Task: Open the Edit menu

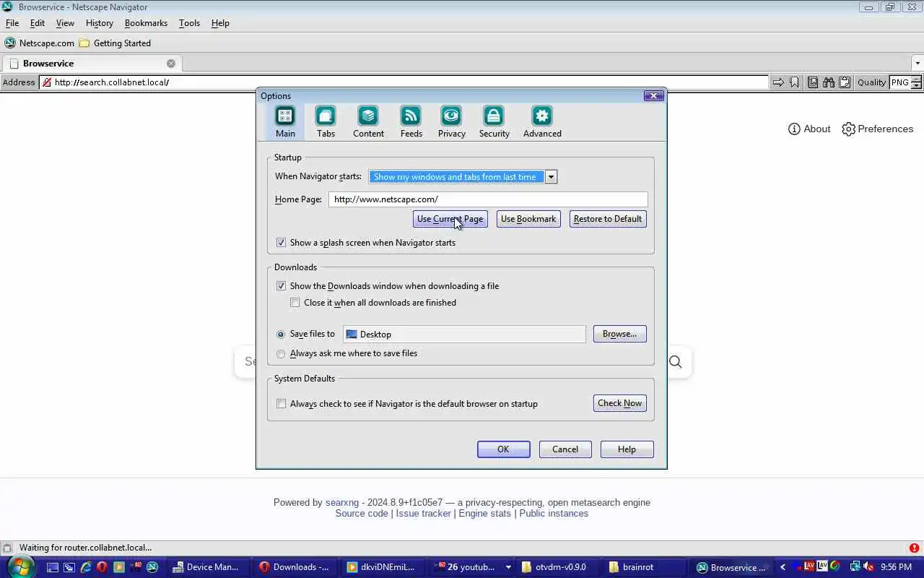Action: click(x=38, y=23)
